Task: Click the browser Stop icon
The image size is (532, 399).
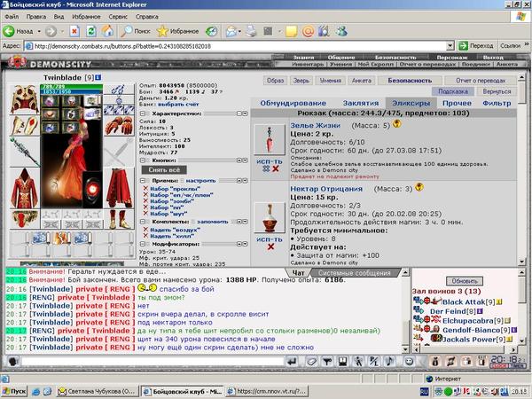Action: click(x=74, y=32)
